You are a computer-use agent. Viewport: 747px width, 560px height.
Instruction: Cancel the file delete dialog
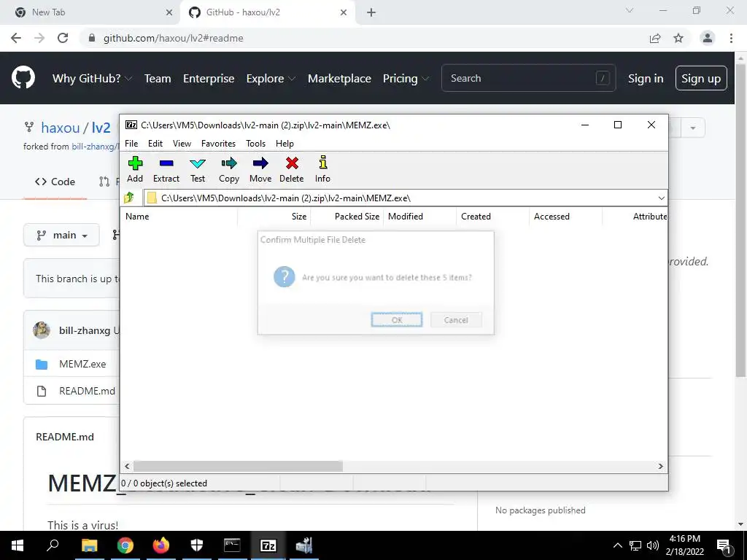click(x=456, y=320)
